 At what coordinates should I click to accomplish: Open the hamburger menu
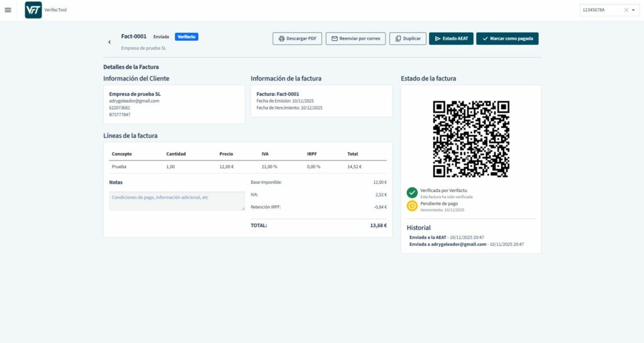[x=8, y=10]
